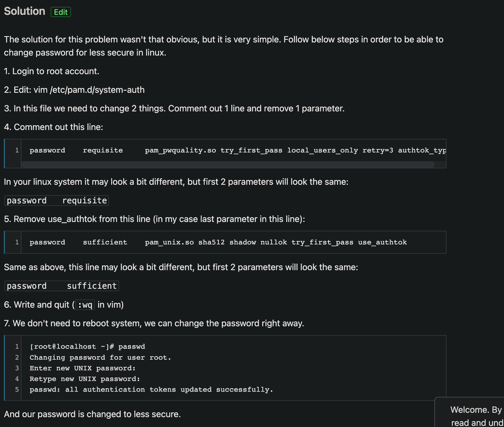
Task: Click the pam_pwquality.so code line
Action: (x=237, y=150)
